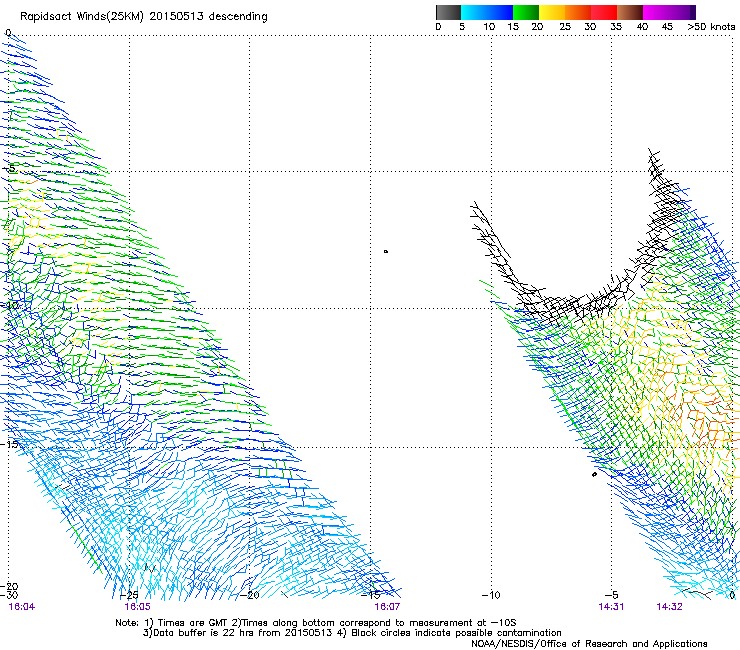The image size is (740, 650).
Task: Click the pass time label '16:07'
Action: point(387,607)
